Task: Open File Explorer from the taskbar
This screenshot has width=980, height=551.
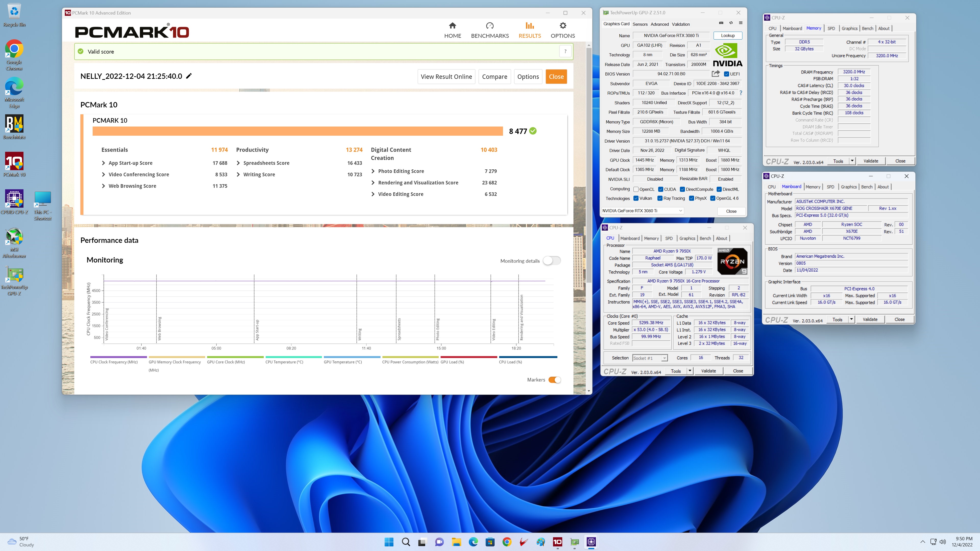Action: pyautogui.click(x=456, y=542)
